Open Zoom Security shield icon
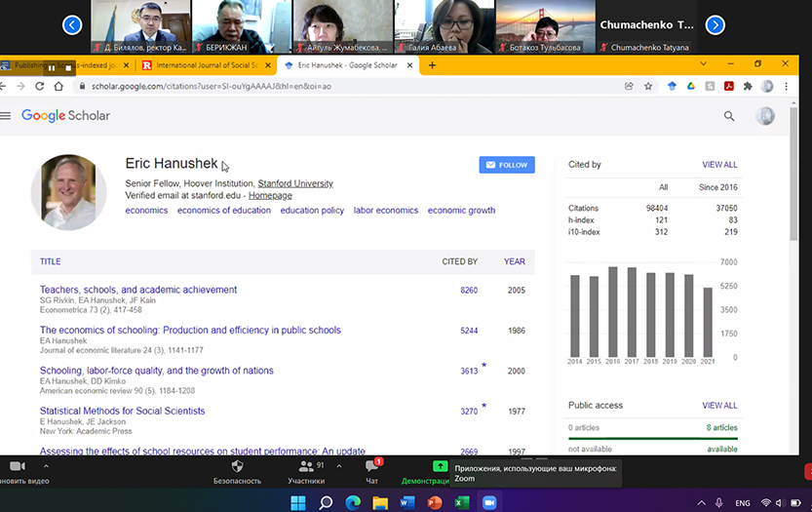Viewport: 812px width, 512px height. 237,467
